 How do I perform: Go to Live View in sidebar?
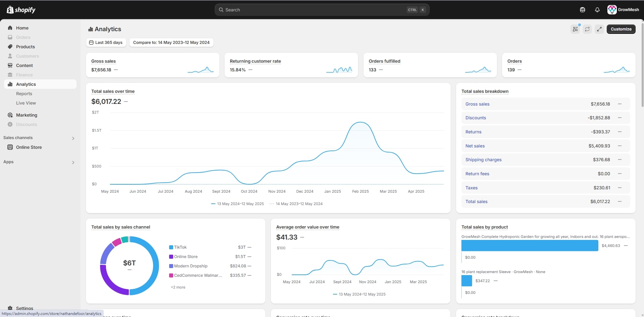(26, 103)
